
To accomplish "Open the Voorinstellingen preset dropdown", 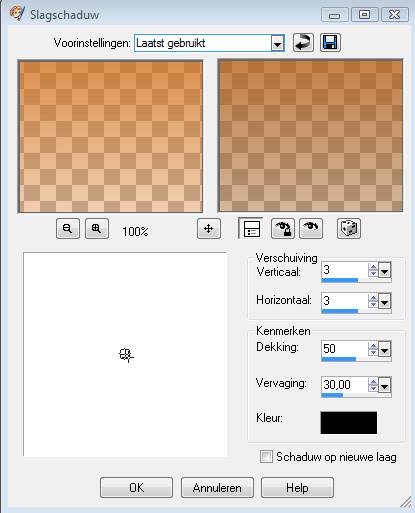I will [277, 43].
